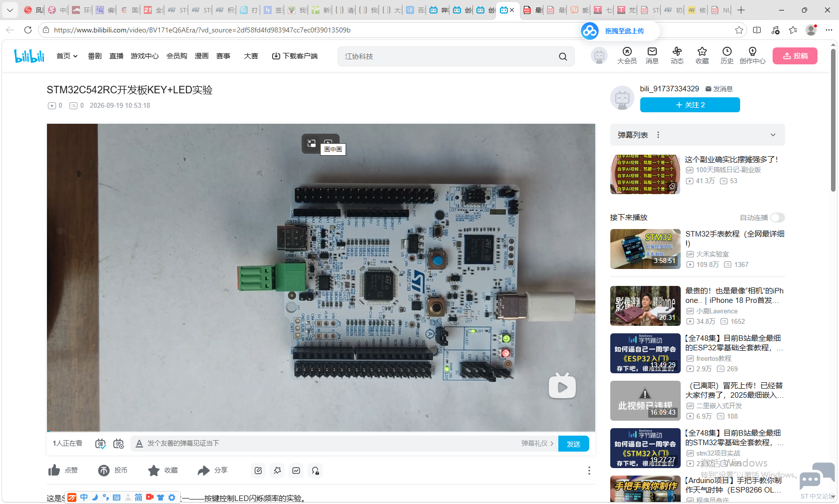Open the 首页 dropdown menu
Viewport: 839px width, 504px height.
(67, 56)
